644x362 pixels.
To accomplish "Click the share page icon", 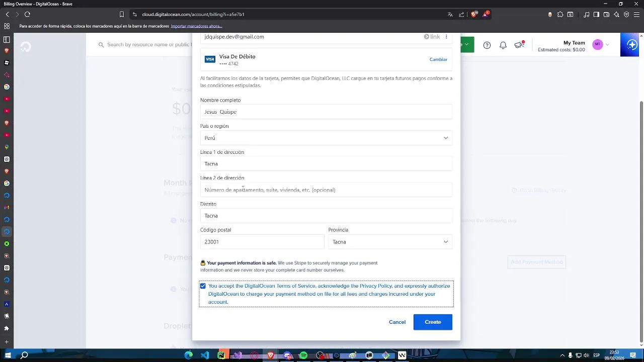I will [x=461, y=15].
